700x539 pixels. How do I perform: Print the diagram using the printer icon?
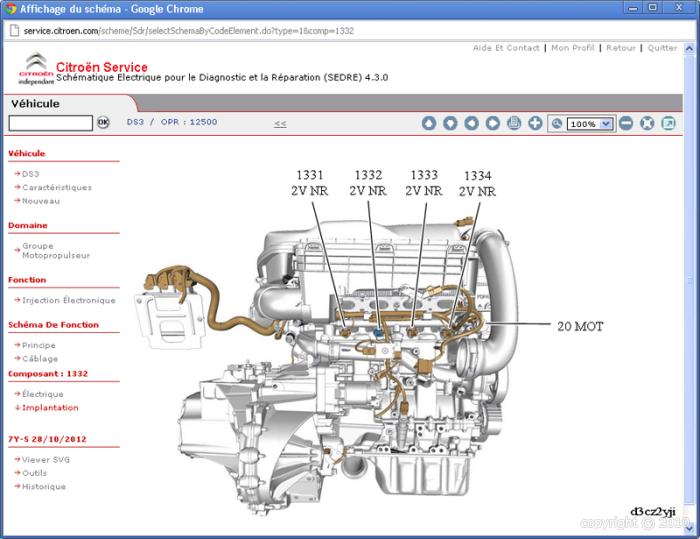pyautogui.click(x=514, y=123)
